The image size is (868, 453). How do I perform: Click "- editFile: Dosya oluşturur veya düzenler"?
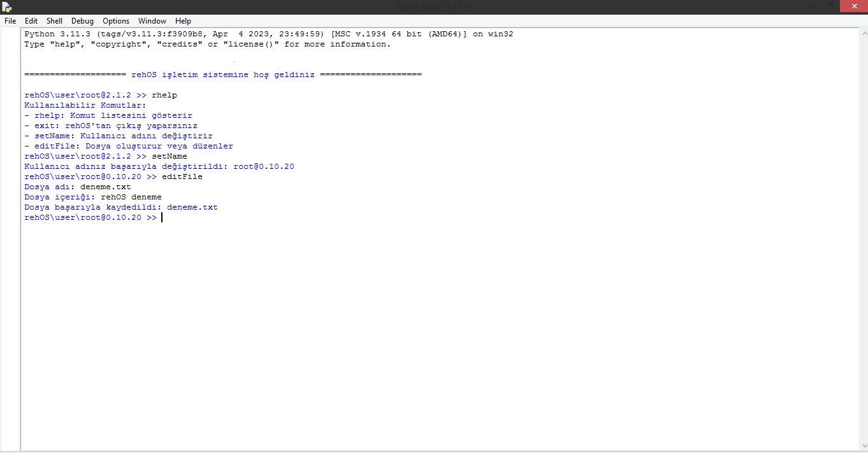tap(129, 146)
